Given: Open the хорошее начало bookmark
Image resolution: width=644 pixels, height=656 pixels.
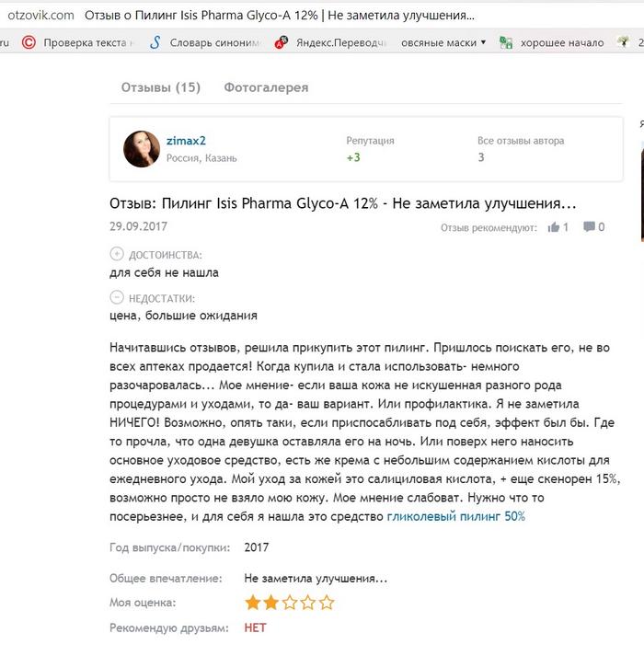Looking at the screenshot, I should pyautogui.click(x=551, y=42).
